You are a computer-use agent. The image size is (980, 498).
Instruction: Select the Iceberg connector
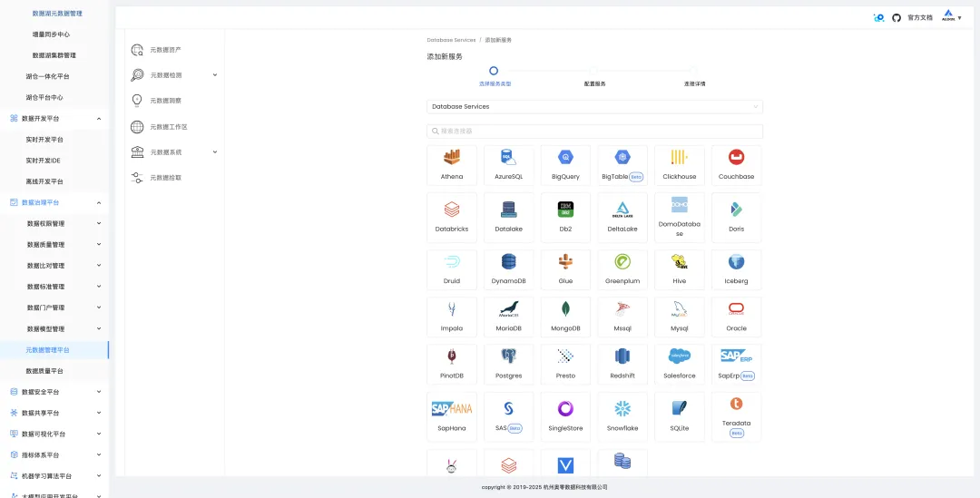[736, 270]
